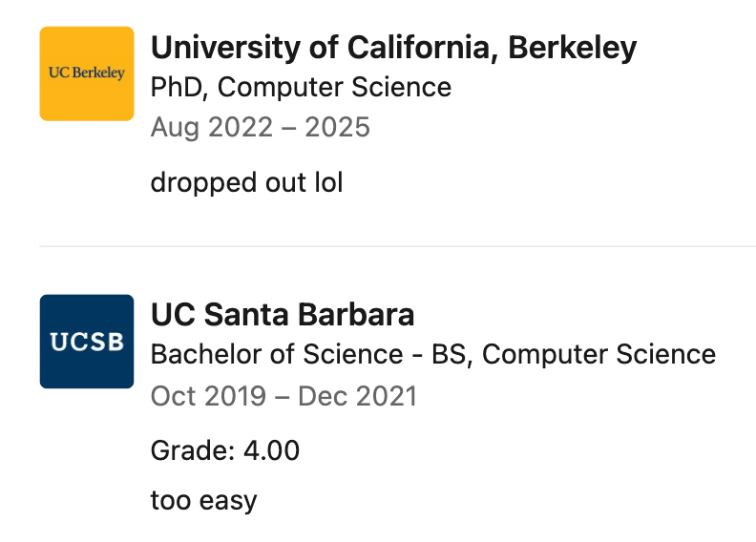Click the "PhD, Computer Science" degree line
756x542 pixels.
pos(301,88)
